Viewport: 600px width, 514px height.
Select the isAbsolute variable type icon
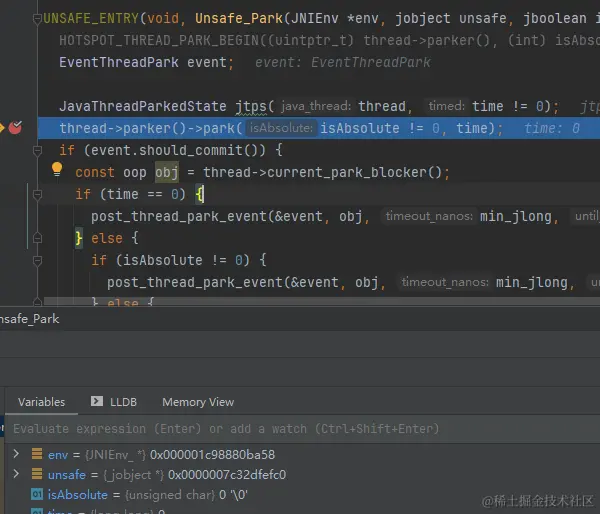[37, 494]
